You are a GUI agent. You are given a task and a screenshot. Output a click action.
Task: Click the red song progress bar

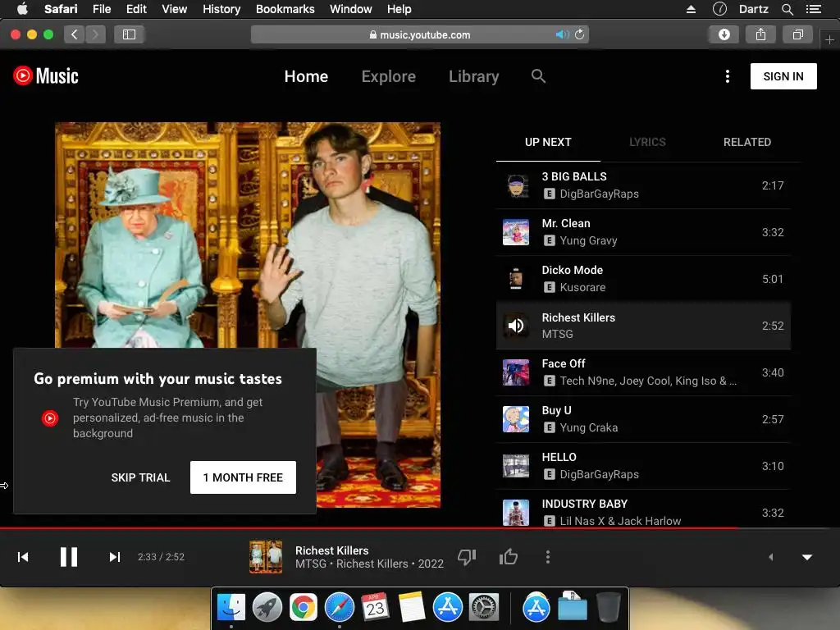pyautogui.click(x=369, y=528)
